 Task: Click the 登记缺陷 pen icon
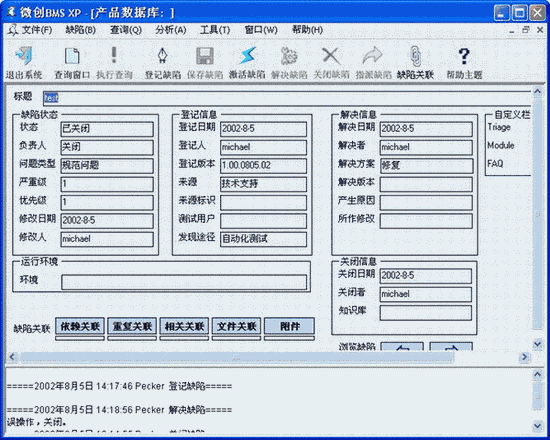coord(163,56)
